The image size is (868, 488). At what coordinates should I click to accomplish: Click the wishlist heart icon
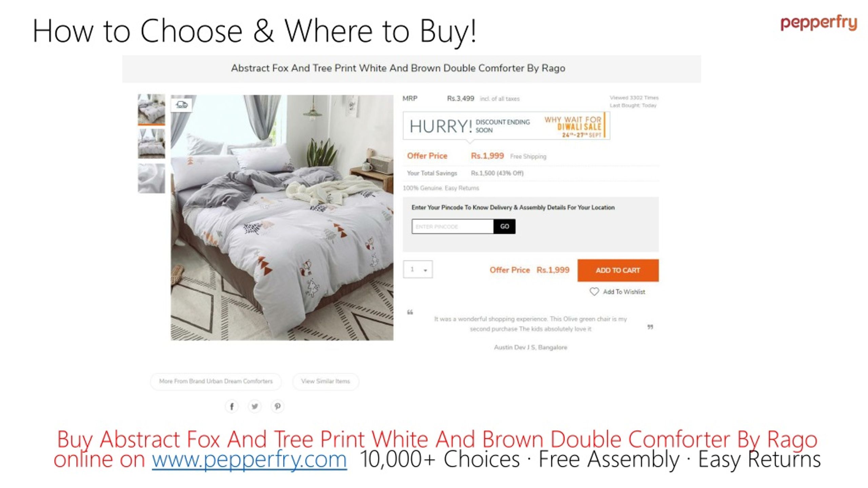[594, 292]
